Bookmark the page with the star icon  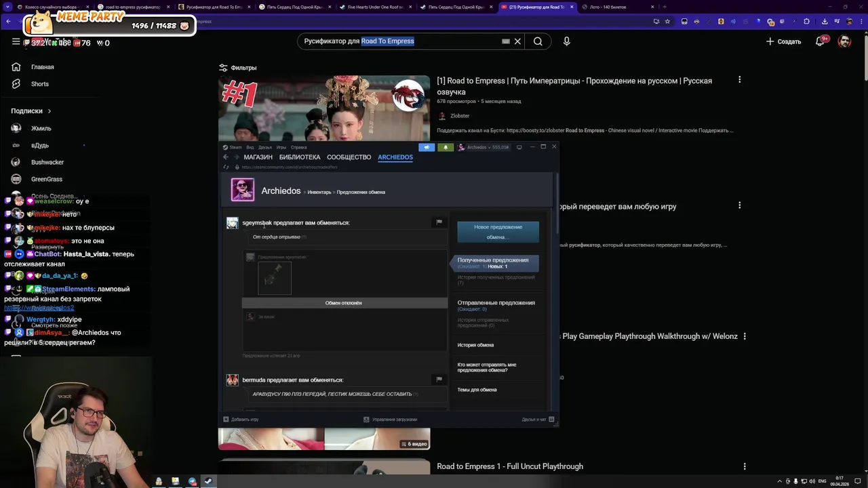[x=667, y=22]
